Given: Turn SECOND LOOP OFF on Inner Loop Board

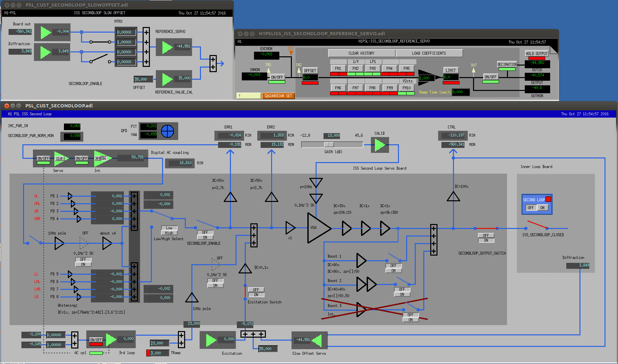Looking at the screenshot, I should pyautogui.click(x=530, y=208).
